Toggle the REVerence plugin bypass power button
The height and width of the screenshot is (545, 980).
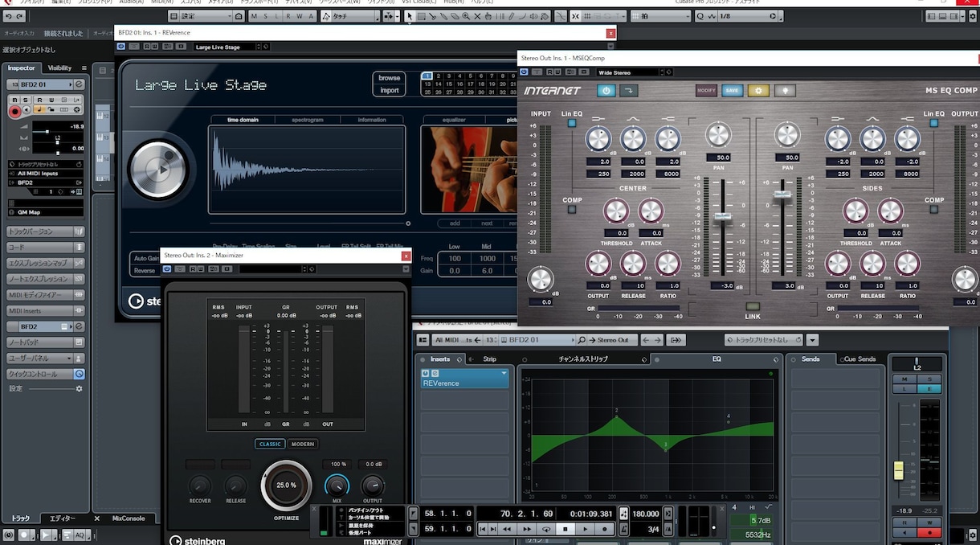(x=121, y=47)
